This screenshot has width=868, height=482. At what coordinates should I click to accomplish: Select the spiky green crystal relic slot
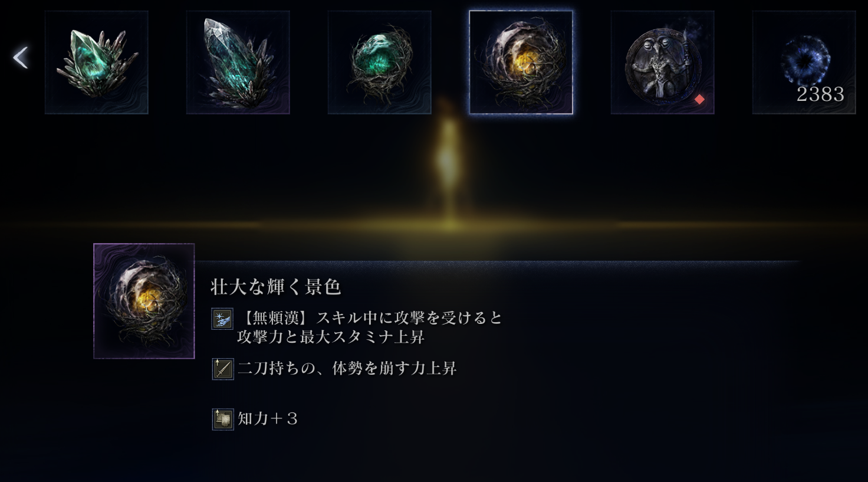click(x=97, y=63)
